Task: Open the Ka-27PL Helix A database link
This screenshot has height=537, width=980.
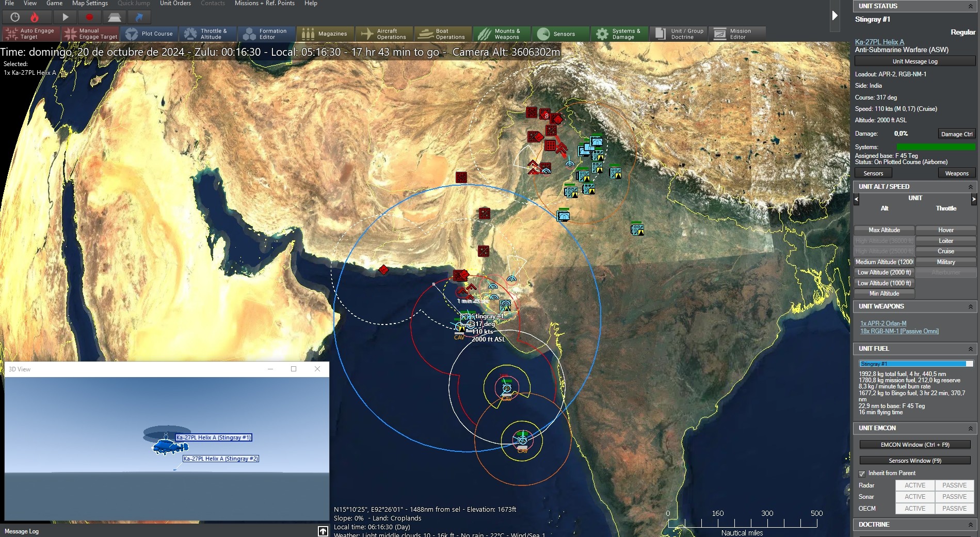Action: (879, 42)
